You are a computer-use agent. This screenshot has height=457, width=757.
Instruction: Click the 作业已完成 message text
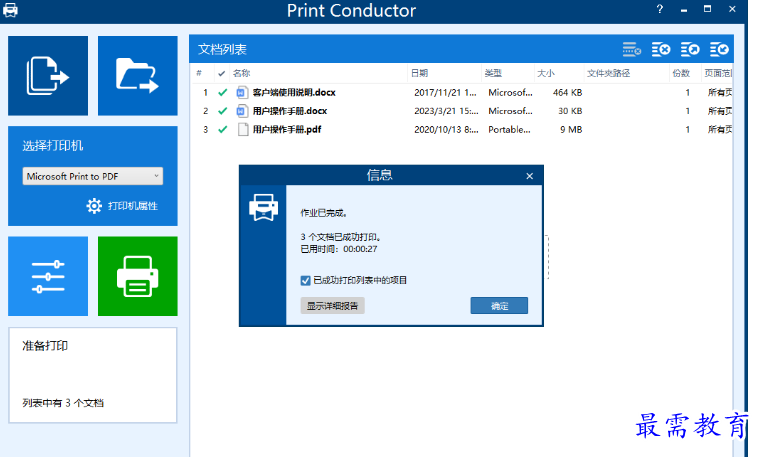(x=324, y=213)
